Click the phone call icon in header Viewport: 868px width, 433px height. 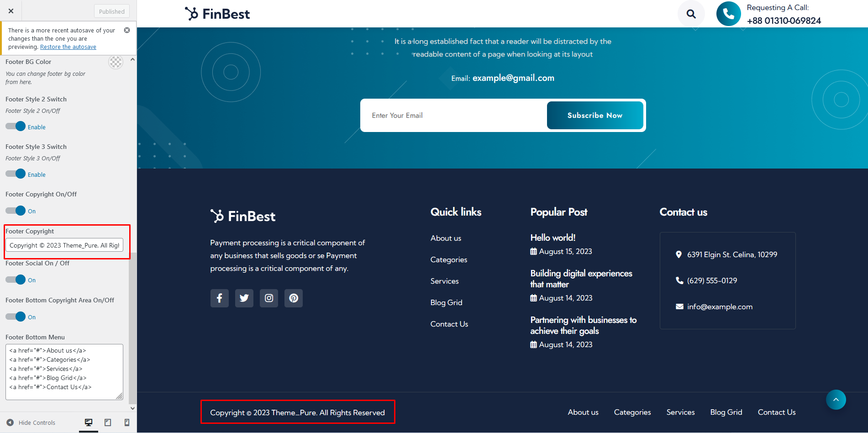tap(728, 14)
